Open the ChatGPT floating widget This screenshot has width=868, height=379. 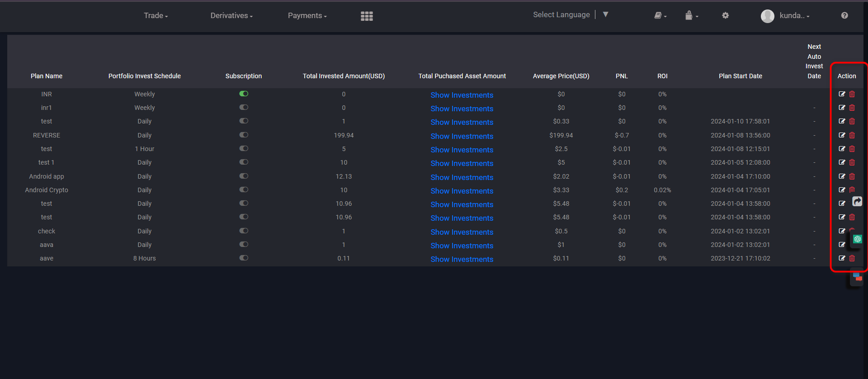coord(857,239)
